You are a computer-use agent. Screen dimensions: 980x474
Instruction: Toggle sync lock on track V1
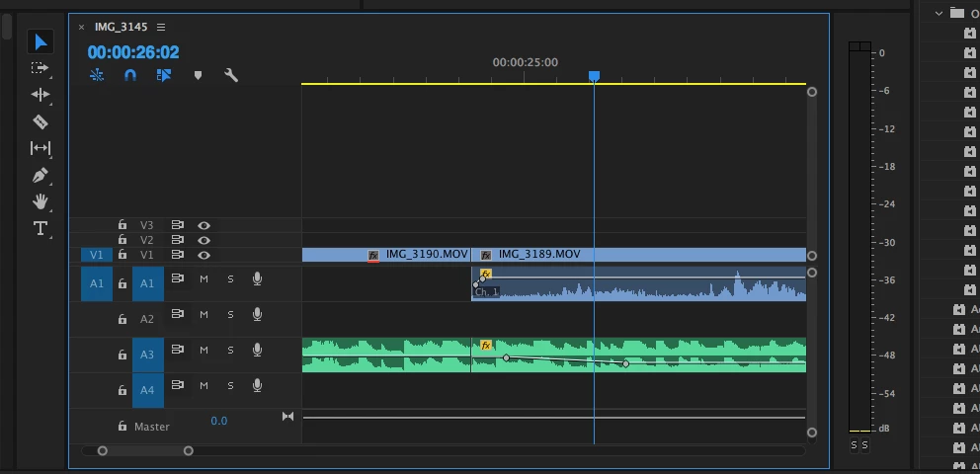click(x=178, y=255)
